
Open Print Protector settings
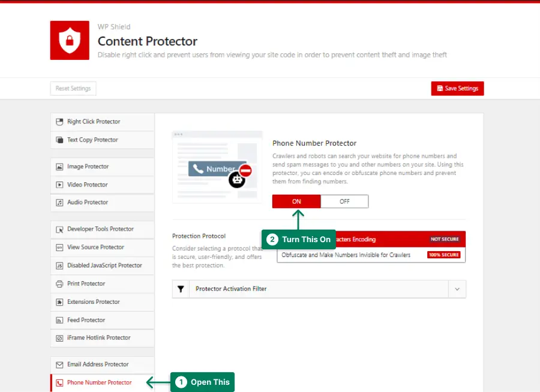(102, 284)
